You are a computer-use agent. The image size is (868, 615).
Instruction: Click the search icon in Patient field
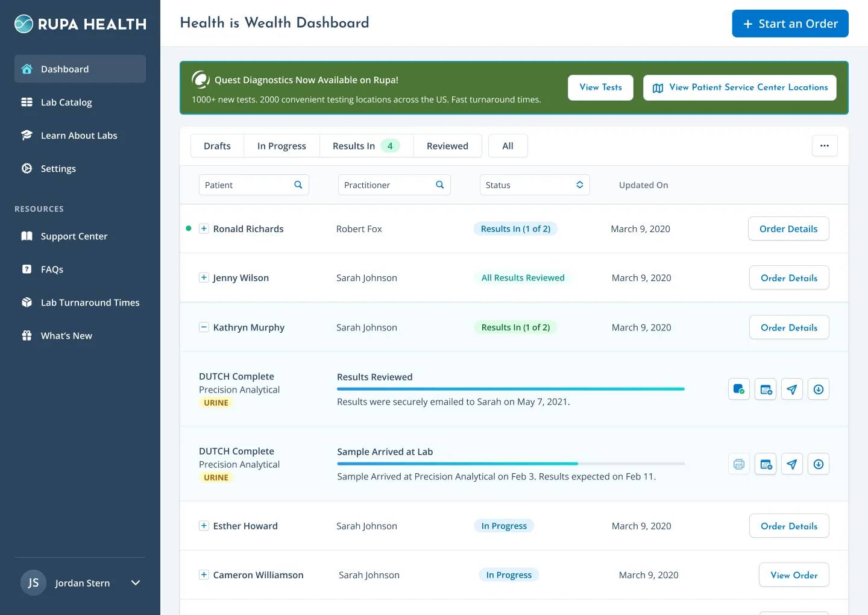tap(298, 184)
